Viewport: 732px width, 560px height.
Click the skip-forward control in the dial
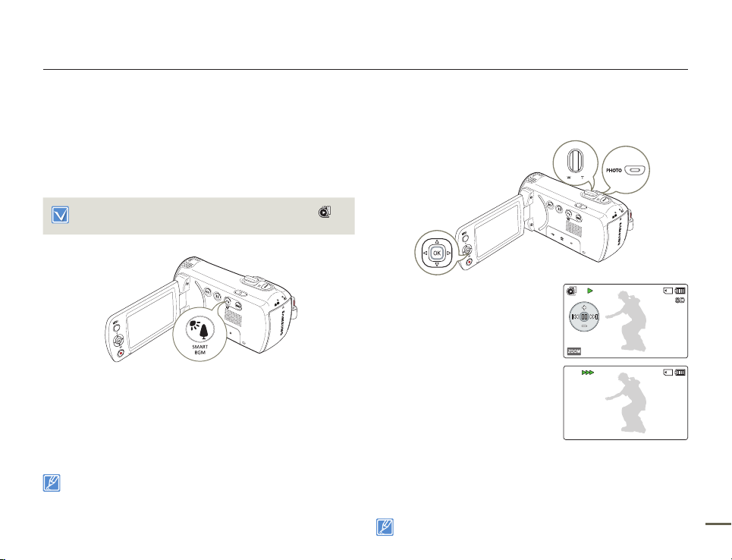coord(594,316)
